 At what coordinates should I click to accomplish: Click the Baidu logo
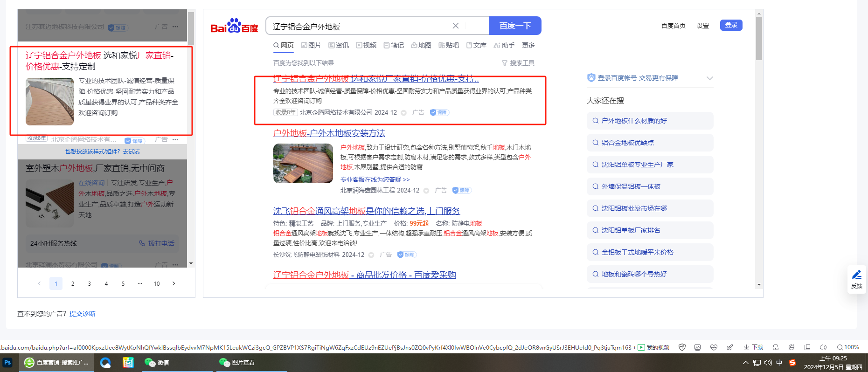click(x=234, y=26)
